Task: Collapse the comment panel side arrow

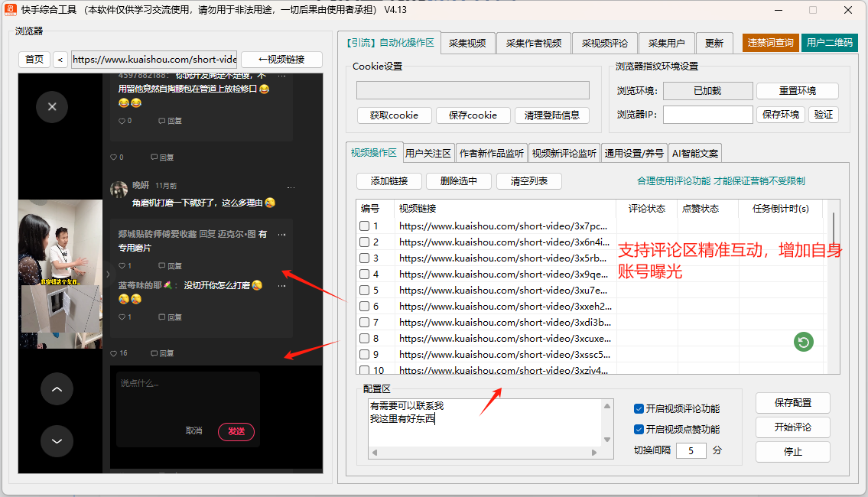Action: coord(107,273)
